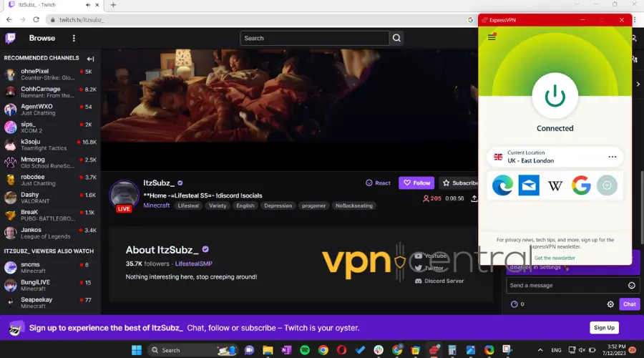Select the NoBackseating tag
Image resolution: width=644 pixels, height=358 pixels.
pyautogui.click(x=354, y=206)
